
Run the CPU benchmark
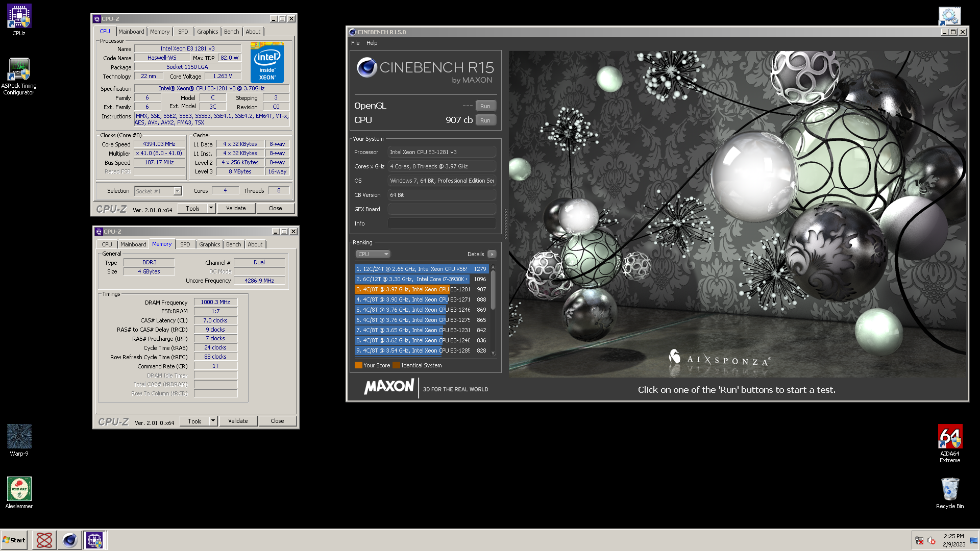[485, 120]
